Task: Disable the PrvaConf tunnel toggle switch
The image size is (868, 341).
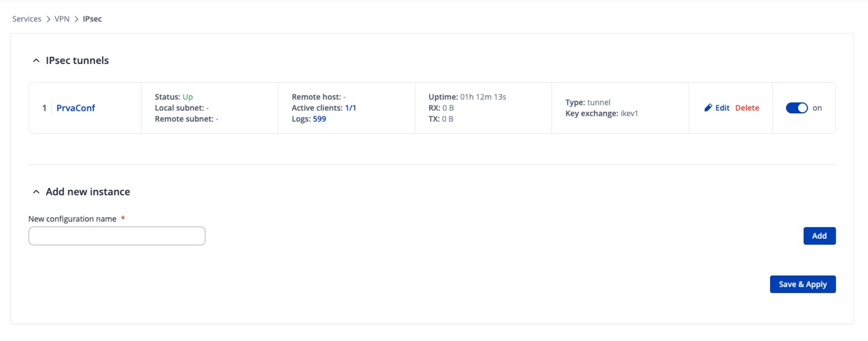Action: (796, 108)
